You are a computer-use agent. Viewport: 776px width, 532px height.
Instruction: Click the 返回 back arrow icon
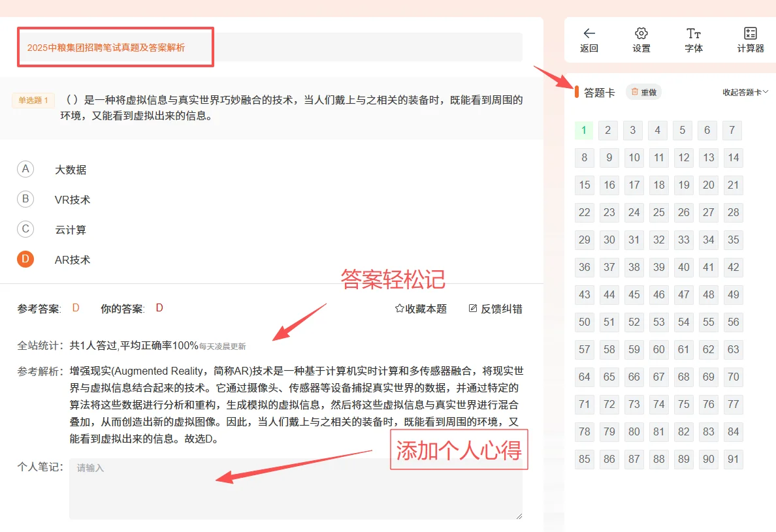coord(589,32)
